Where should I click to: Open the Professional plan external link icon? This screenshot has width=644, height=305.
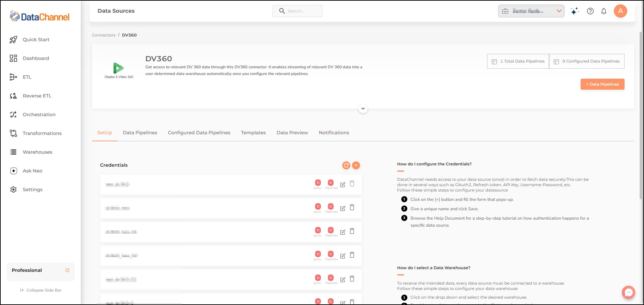[x=67, y=270]
